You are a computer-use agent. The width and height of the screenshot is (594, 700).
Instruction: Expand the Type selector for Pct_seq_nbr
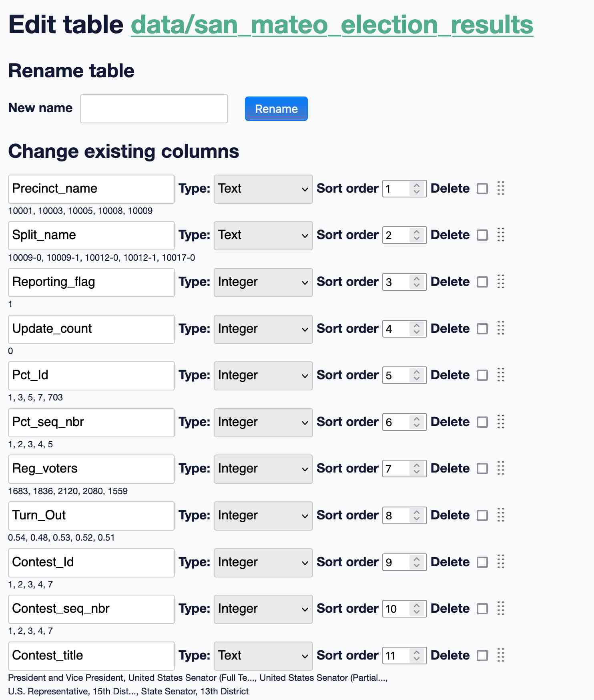263,422
